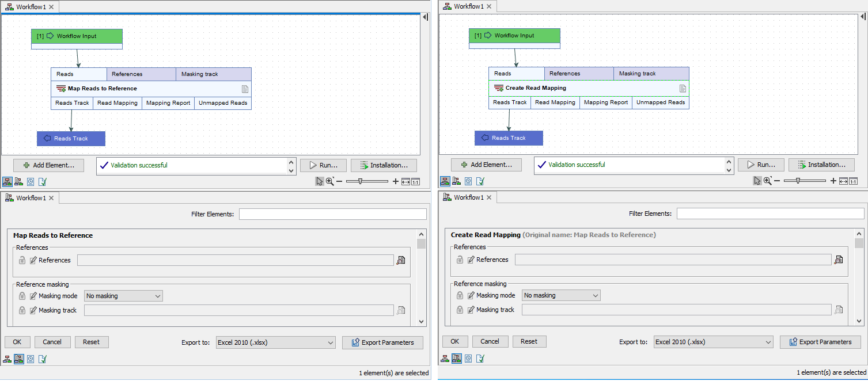Image resolution: width=868 pixels, height=381 pixels.
Task: Select the Zoom tool magnifier icon
Action: (328, 181)
